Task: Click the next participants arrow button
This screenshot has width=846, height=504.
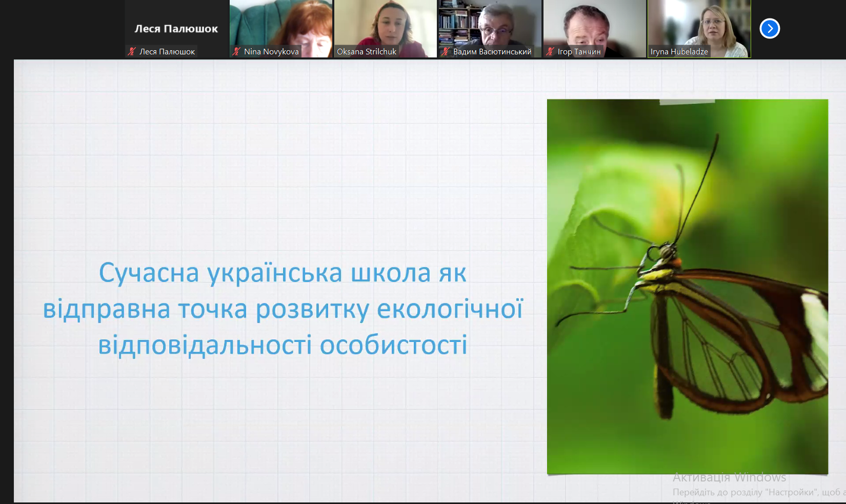Action: [x=770, y=29]
